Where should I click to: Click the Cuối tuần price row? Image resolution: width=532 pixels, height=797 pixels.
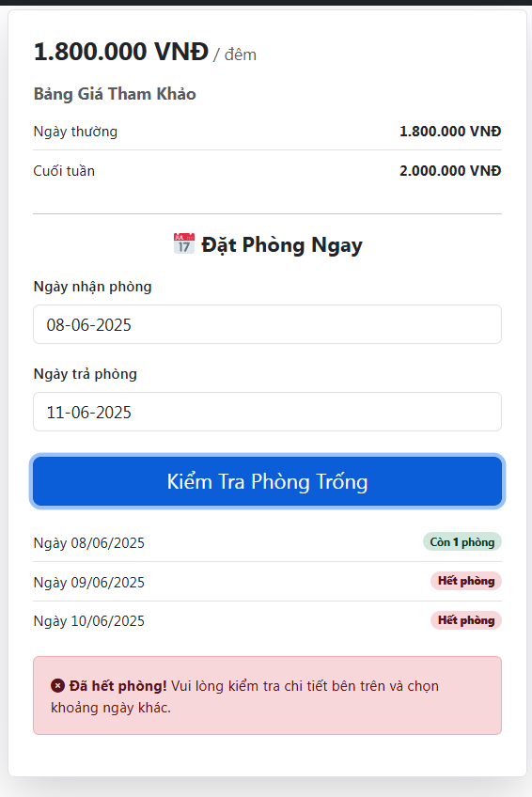click(267, 170)
